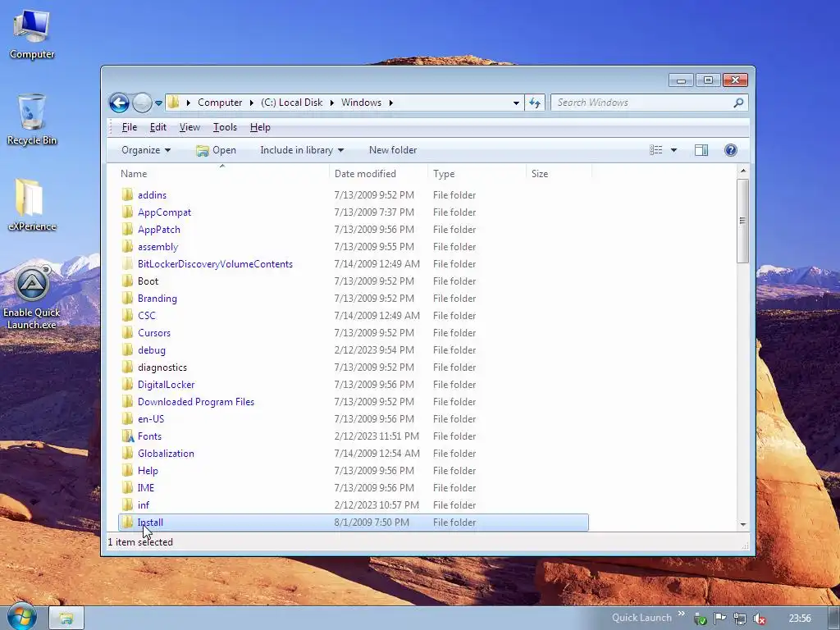Screen dimensions: 840x630
Task: Open Action Center flag tray icon
Action: click(x=720, y=619)
